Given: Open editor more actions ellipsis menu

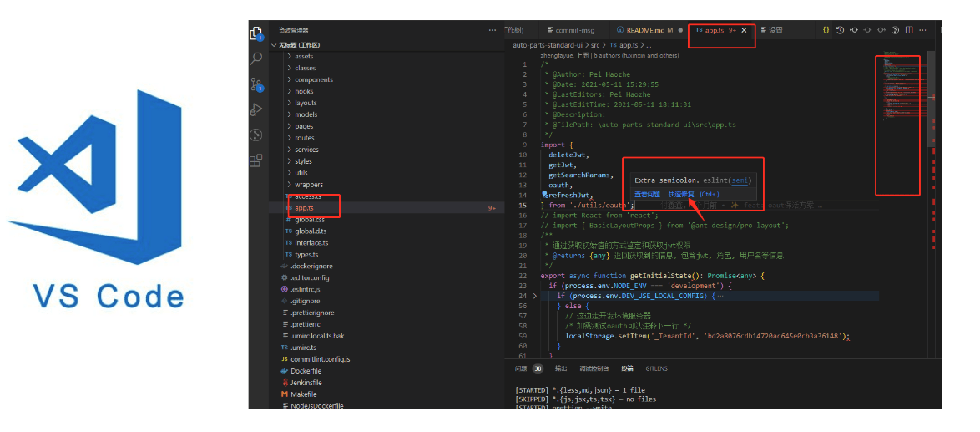Looking at the screenshot, I should 922,30.
